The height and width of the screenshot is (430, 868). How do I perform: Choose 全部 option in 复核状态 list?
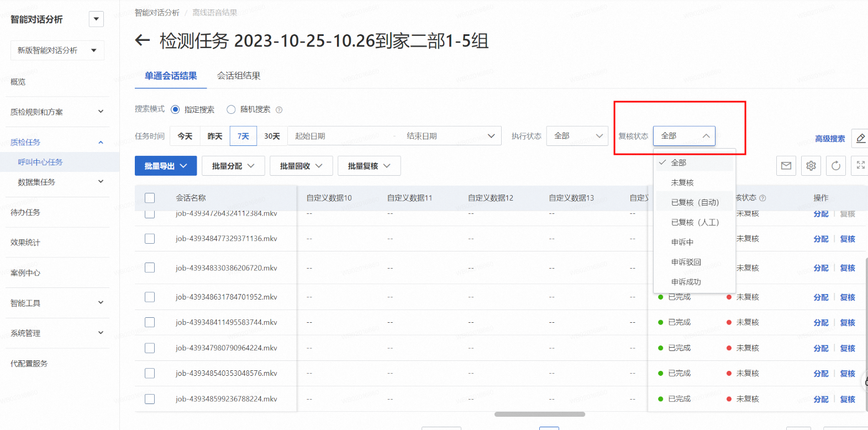pos(694,162)
